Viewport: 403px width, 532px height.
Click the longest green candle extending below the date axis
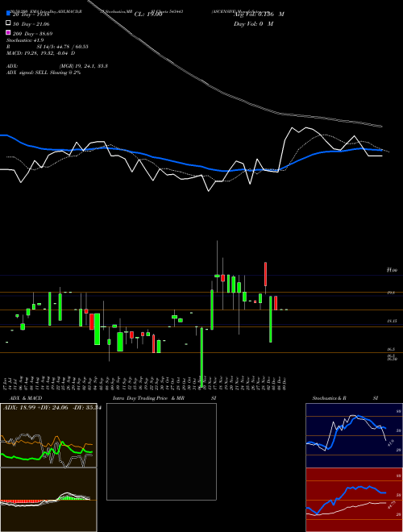tap(201, 357)
